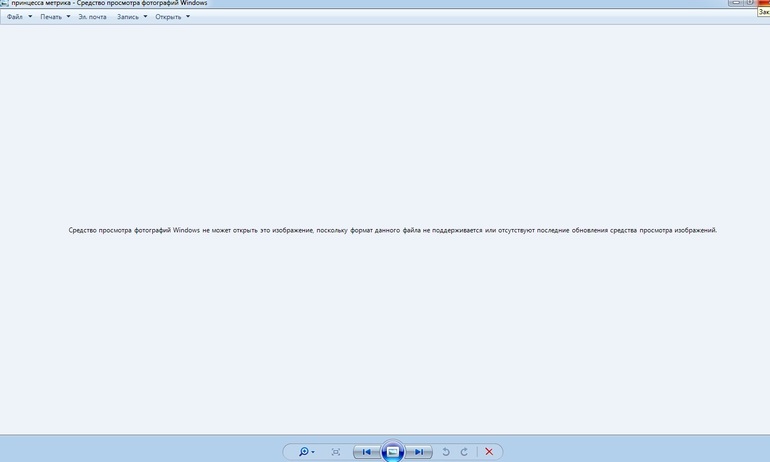Go to the previous image

(x=366, y=452)
